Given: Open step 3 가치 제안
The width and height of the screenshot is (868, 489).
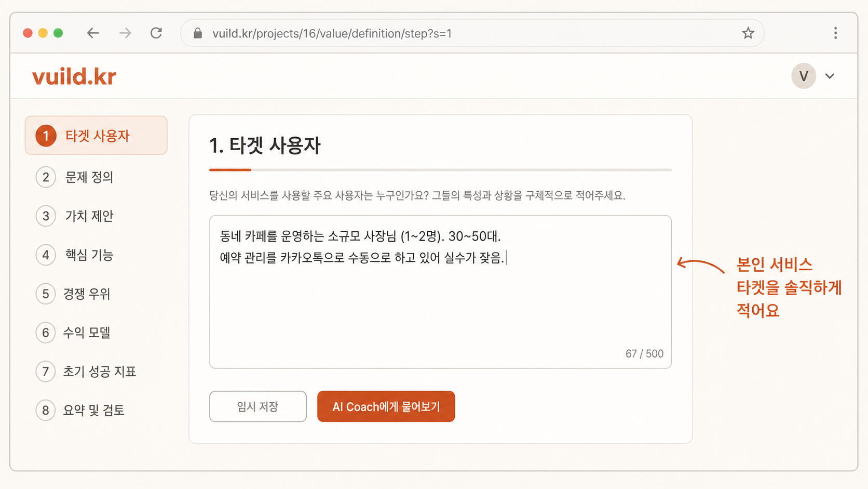Looking at the screenshot, I should [75, 216].
